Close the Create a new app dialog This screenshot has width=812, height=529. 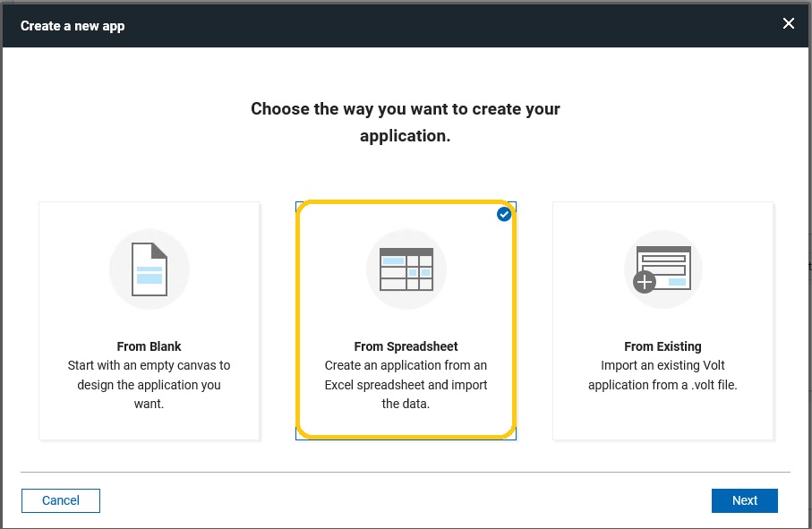(788, 23)
